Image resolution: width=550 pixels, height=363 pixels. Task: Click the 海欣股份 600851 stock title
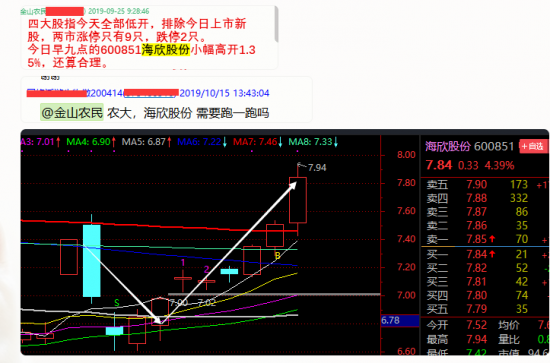pyautogui.click(x=470, y=146)
